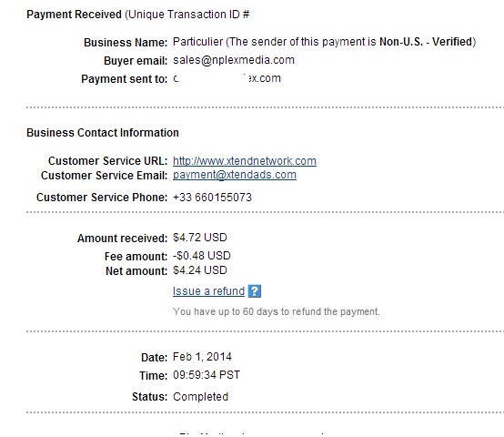The height and width of the screenshot is (437, 504).
Task: Click the payment@xtendads.com email link
Action: coord(235,175)
